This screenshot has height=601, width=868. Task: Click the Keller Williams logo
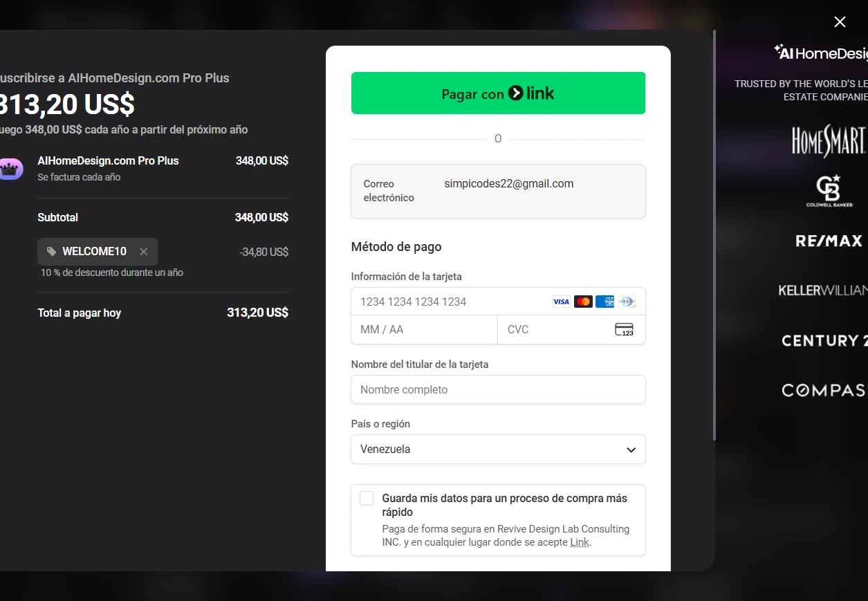(823, 290)
